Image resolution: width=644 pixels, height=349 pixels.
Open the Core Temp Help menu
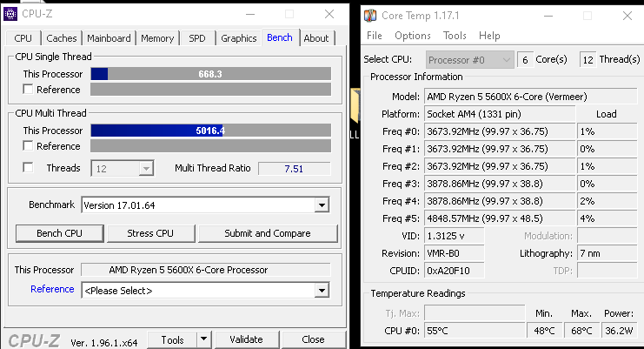[489, 36]
